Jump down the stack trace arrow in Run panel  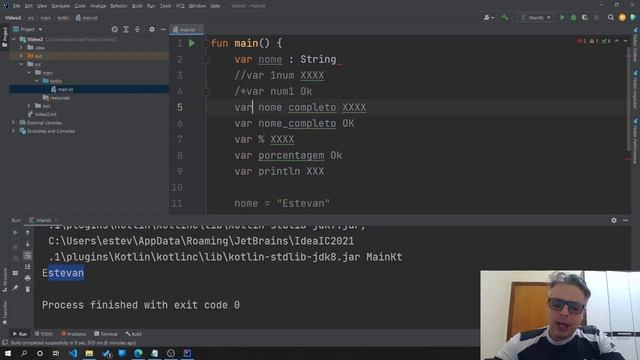[28, 244]
